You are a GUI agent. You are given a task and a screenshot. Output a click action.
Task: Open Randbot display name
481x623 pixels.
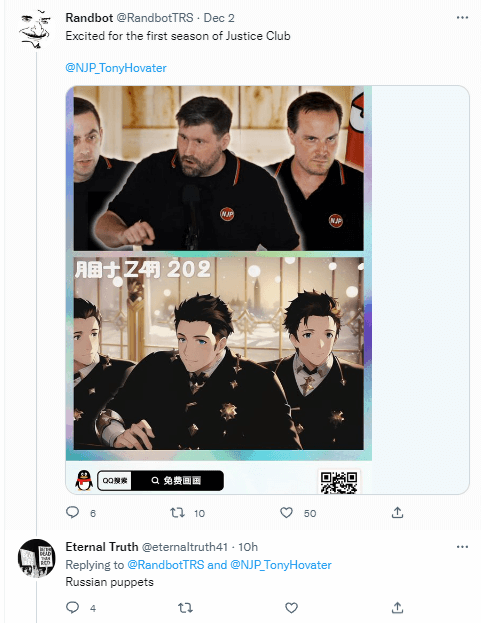coord(89,18)
